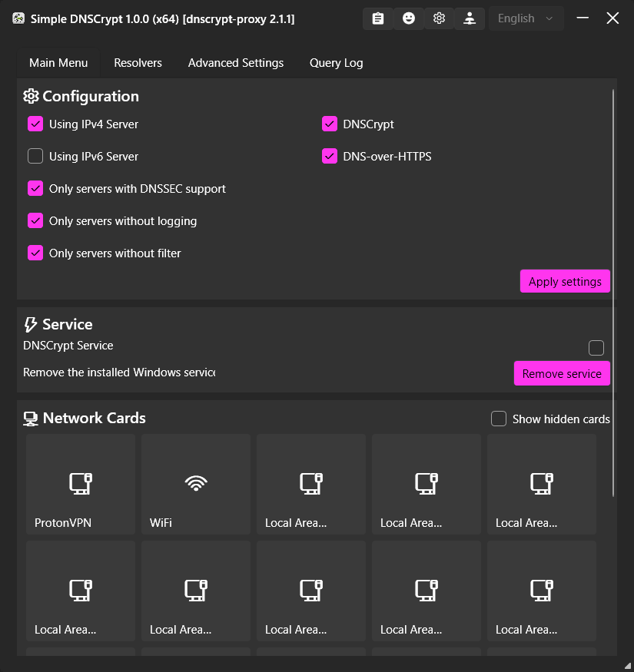Screen dimensions: 634x672
Task: Click the smiley face icon in title bar
Action: pos(408,18)
